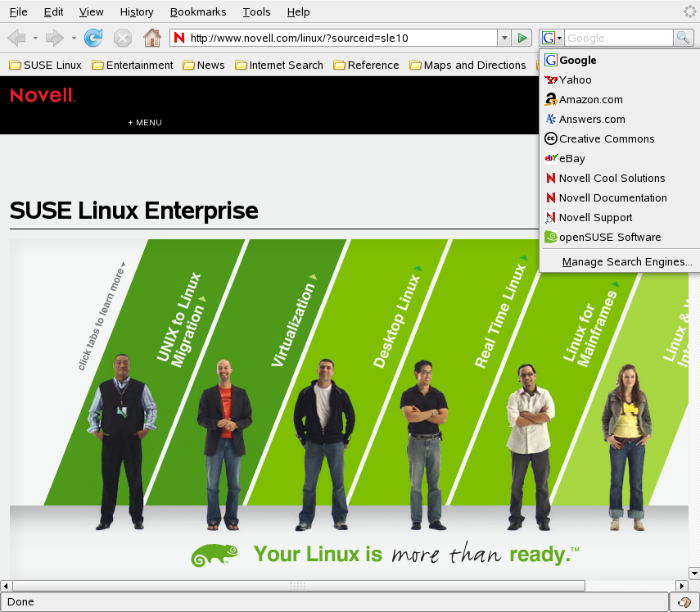Go to the Home page
The width and height of the screenshot is (700, 612).
click(152, 38)
